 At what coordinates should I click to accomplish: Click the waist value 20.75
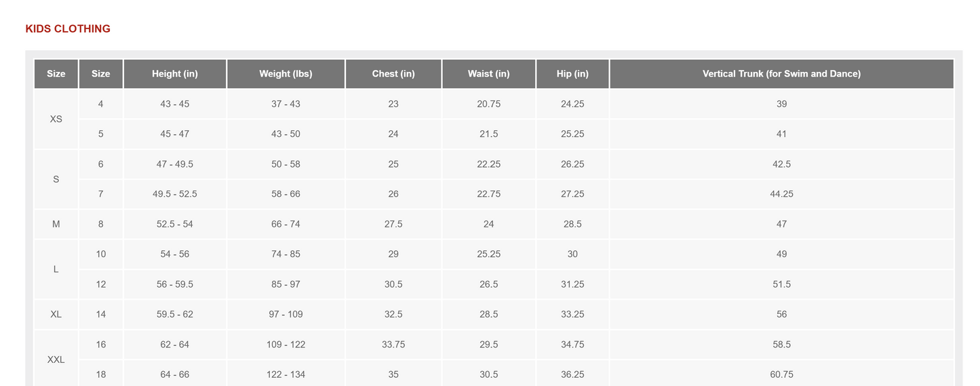click(488, 104)
